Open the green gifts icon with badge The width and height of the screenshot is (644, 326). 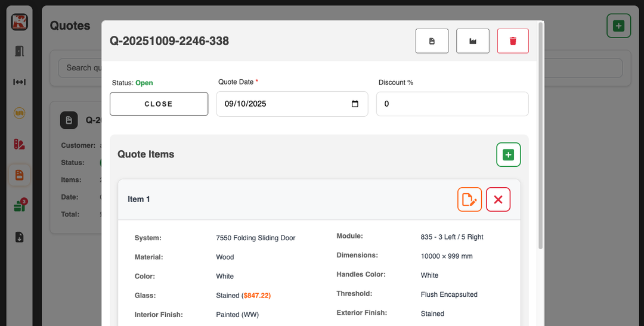tap(20, 205)
